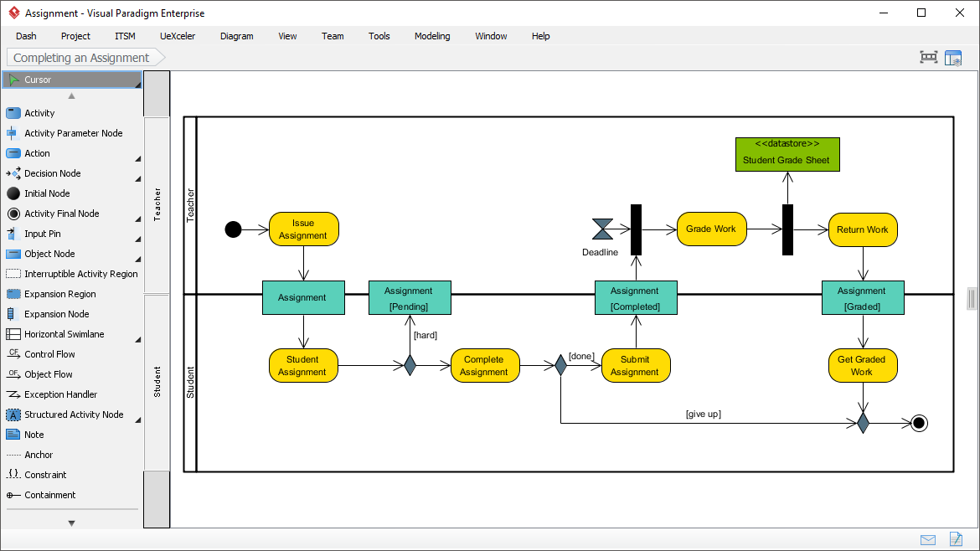Select the Activity tool
Screen dimensions: 980x551
38,113
